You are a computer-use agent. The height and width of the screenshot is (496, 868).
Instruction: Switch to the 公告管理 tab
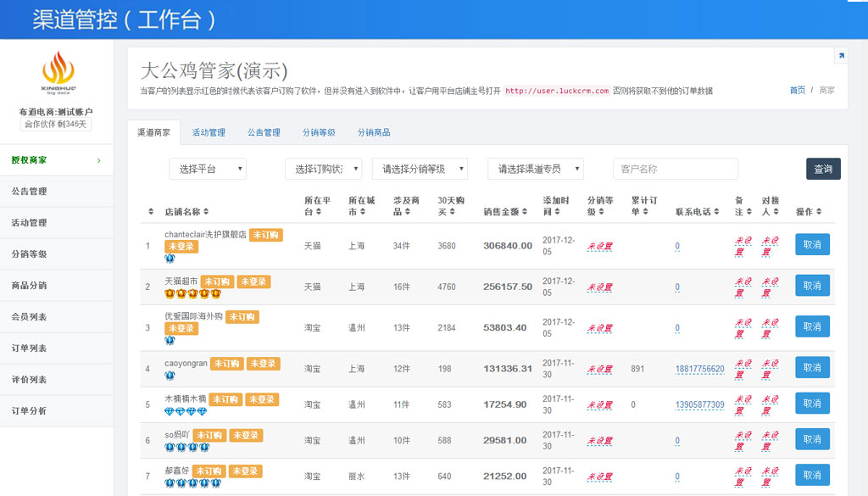click(x=264, y=132)
